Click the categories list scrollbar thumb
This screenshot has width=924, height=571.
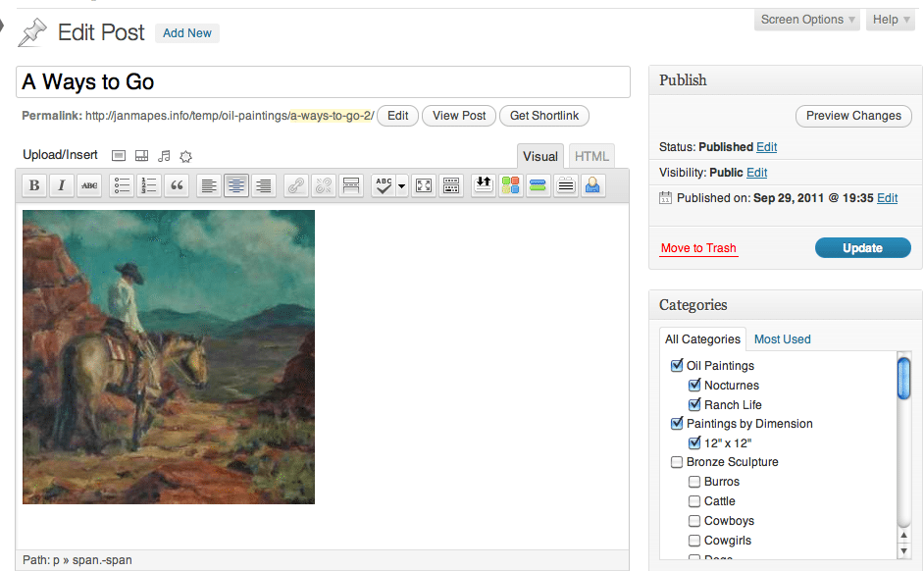[x=903, y=379]
